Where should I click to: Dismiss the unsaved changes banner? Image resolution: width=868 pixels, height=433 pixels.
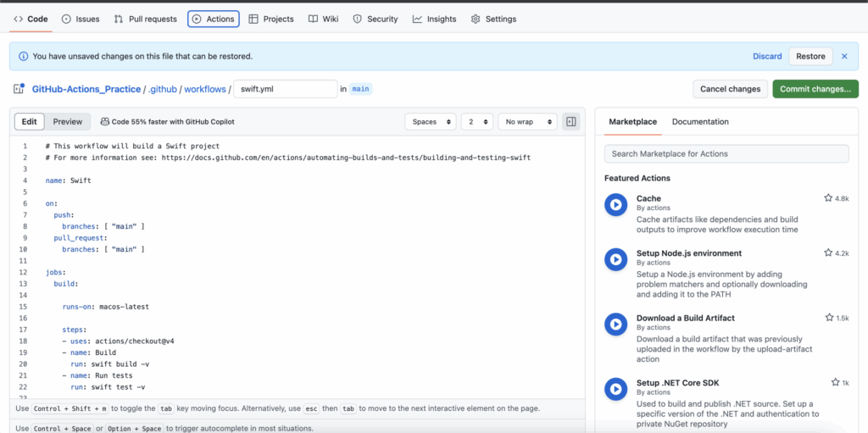click(x=843, y=57)
